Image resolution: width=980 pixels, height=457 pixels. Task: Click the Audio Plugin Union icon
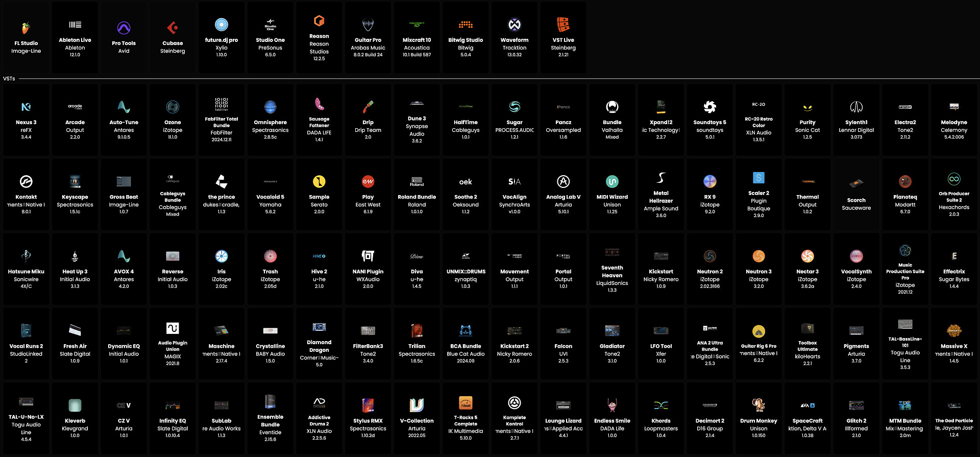coord(173,328)
